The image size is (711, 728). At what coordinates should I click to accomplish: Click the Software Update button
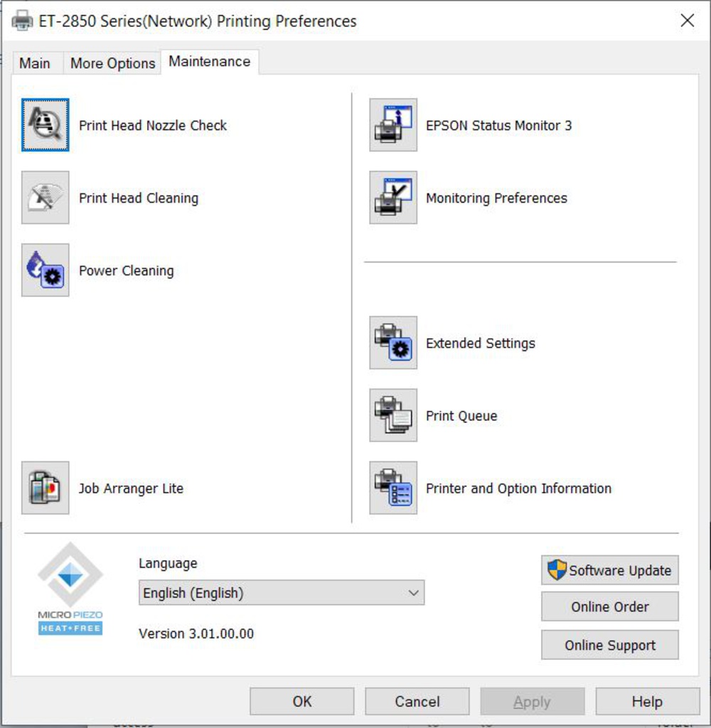[x=609, y=570]
